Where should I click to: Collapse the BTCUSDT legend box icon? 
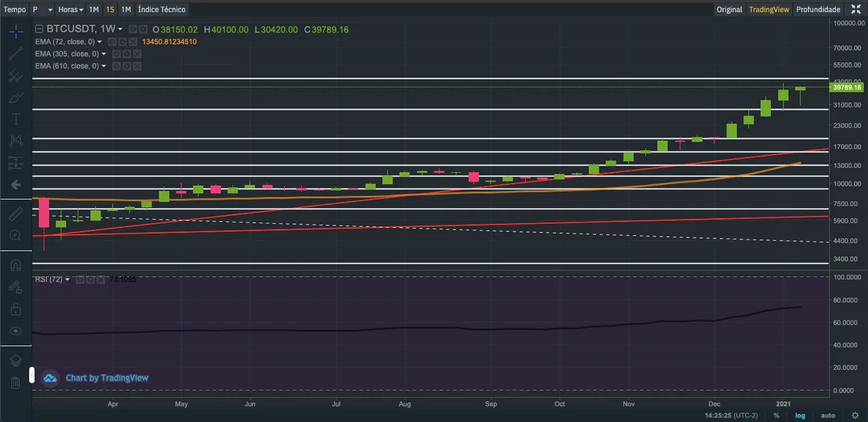coord(39,29)
